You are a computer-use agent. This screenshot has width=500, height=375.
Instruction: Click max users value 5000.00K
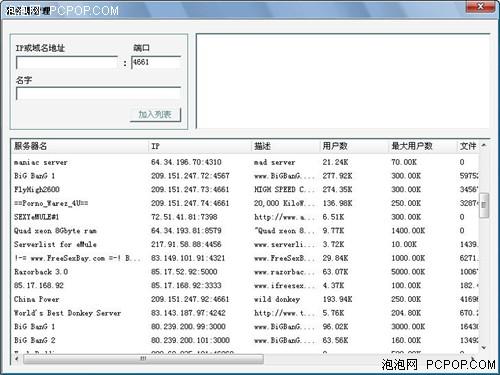click(408, 272)
